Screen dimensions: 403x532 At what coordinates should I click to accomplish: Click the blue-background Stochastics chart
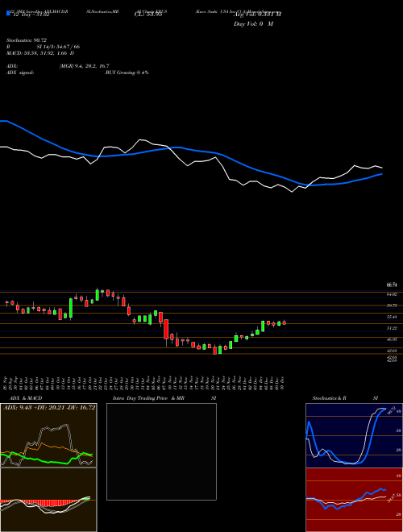pos(354,435)
